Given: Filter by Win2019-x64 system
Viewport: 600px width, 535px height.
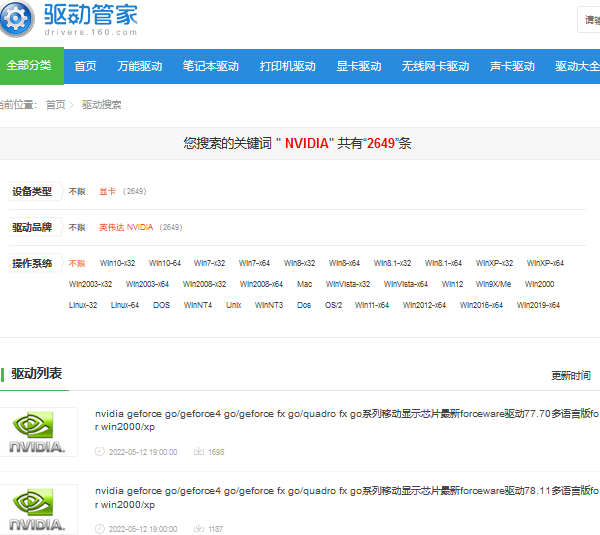Looking at the screenshot, I should click(538, 305).
